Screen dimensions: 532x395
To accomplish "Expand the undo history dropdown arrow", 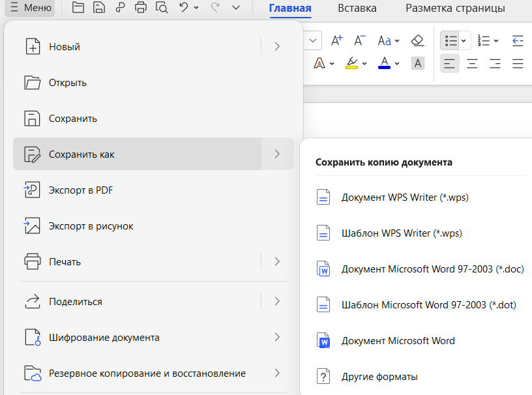I will 196,7.
